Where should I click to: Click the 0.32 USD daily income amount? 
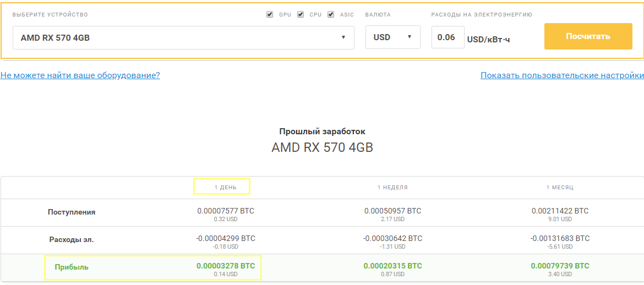(226, 220)
